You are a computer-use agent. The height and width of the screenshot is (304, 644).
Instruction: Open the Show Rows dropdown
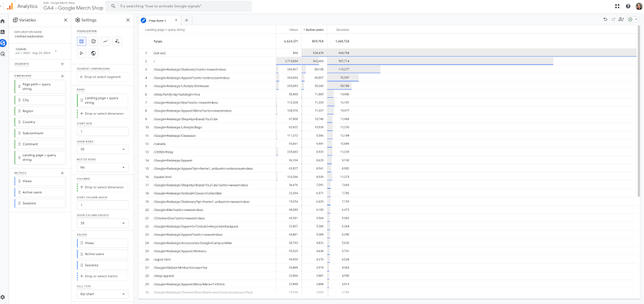[x=102, y=150]
